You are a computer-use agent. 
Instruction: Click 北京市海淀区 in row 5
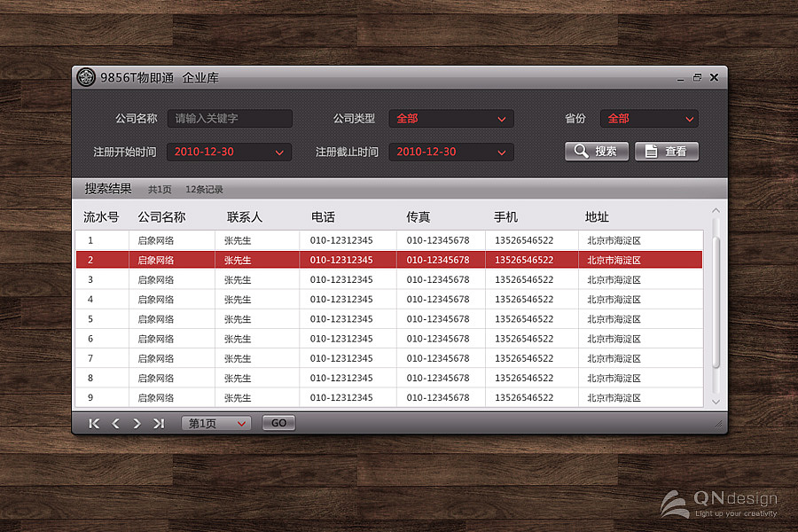pos(614,319)
